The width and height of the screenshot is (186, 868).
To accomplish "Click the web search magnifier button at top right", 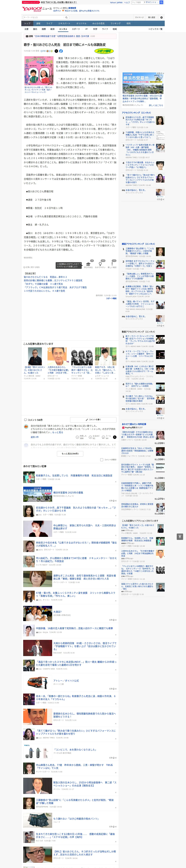I will coord(161,2).
